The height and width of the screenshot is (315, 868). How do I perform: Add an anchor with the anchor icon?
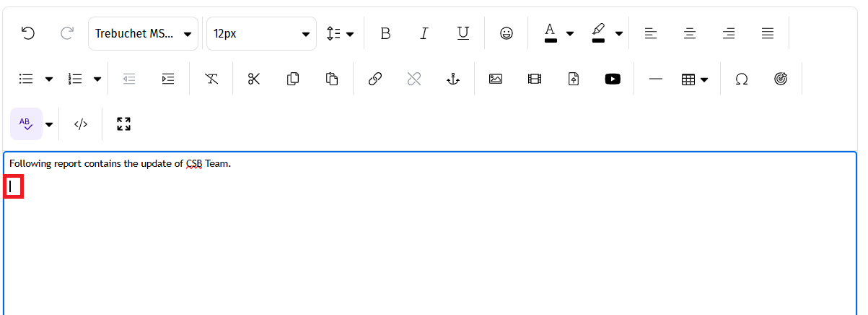(453, 79)
